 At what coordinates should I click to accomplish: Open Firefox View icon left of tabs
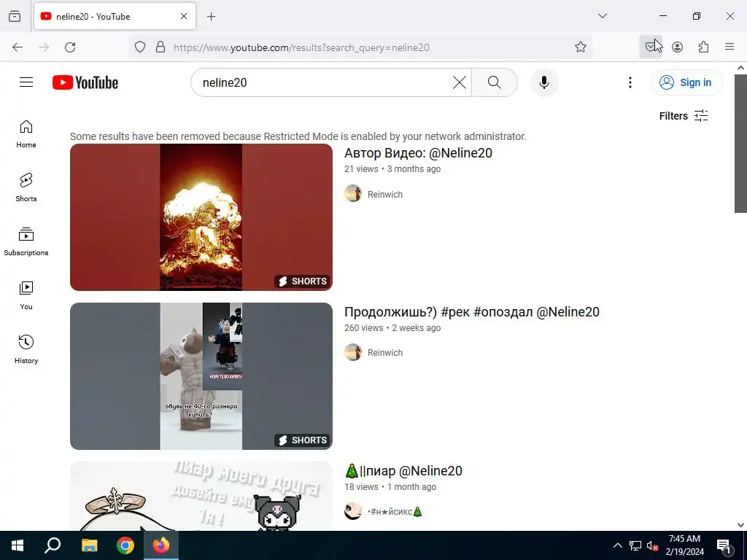click(x=15, y=16)
